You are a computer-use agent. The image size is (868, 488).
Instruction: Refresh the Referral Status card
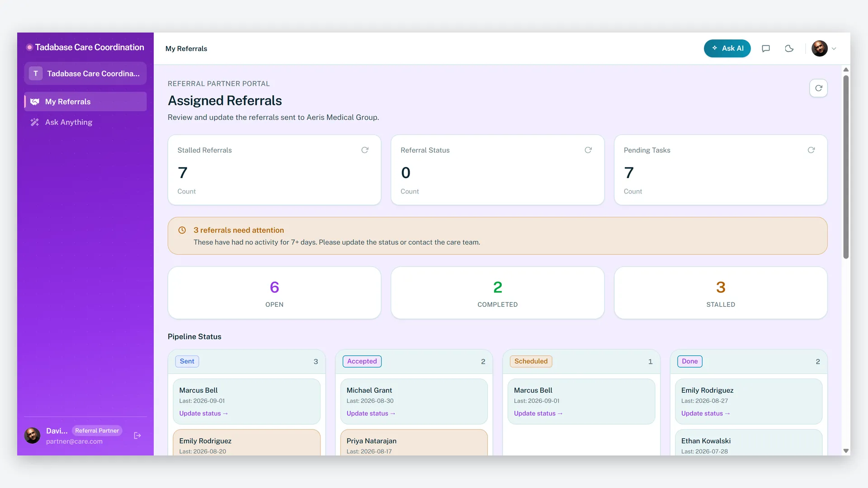[x=588, y=150]
